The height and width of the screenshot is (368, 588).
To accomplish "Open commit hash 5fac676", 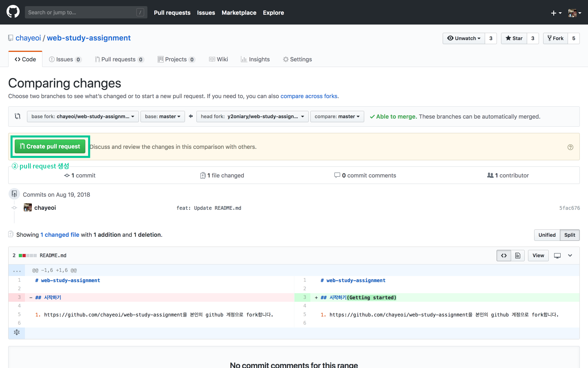I will [x=570, y=208].
